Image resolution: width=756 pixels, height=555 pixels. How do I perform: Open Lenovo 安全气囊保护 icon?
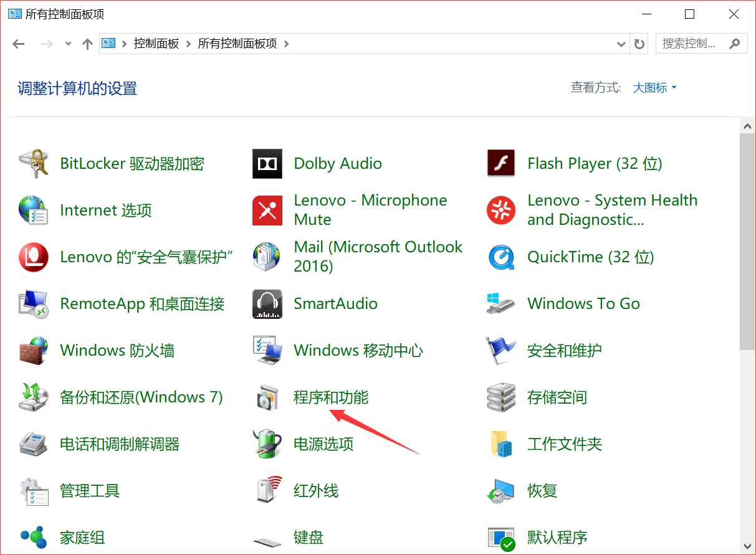point(34,257)
